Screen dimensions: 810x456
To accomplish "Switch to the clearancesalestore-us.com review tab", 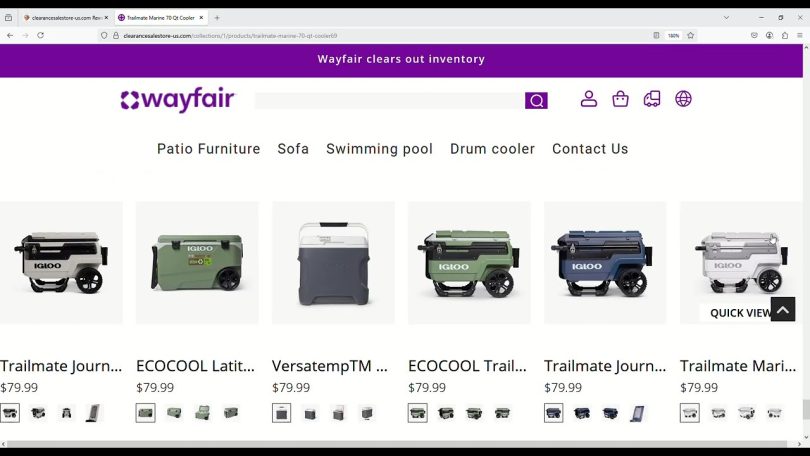I will 66,18.
